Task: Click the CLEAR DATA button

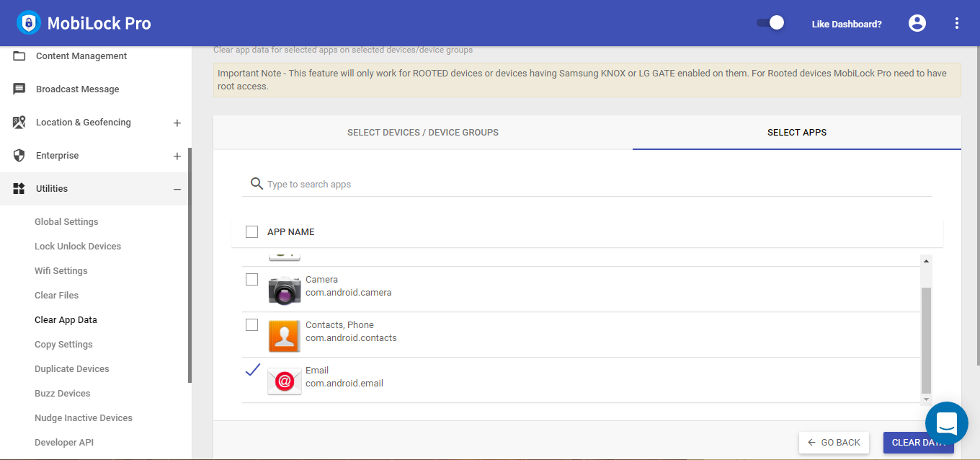Action: coord(919,443)
